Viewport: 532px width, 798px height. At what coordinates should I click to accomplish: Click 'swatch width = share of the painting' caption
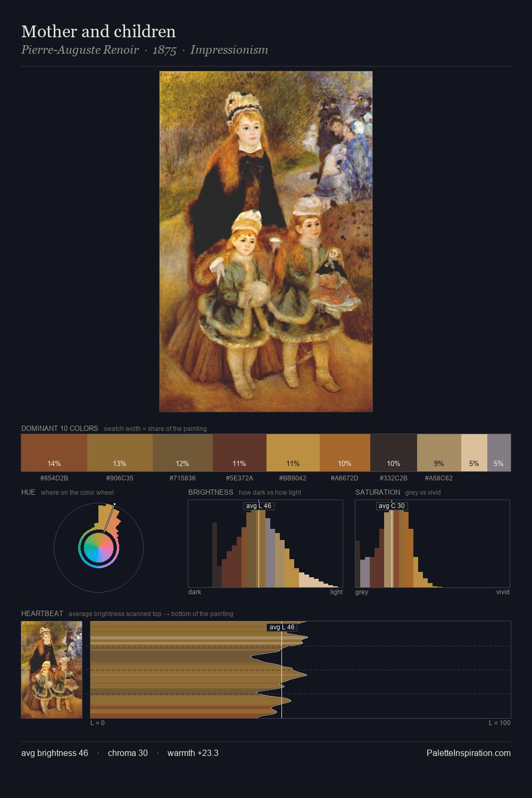point(155,429)
